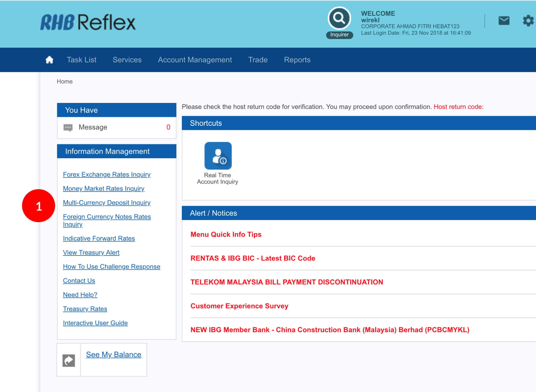The height and width of the screenshot is (392, 536).
Task: Click the RHB Reflex logo
Action: click(88, 22)
